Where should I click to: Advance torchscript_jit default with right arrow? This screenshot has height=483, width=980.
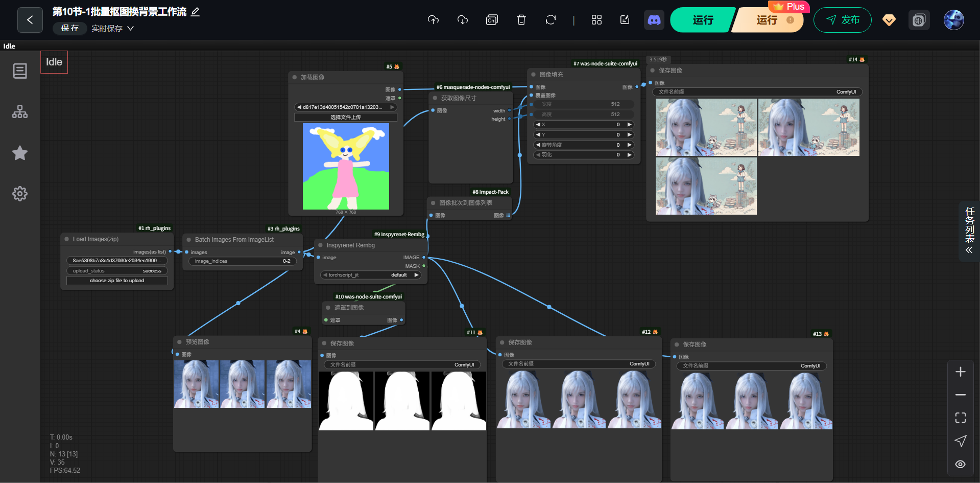click(417, 275)
